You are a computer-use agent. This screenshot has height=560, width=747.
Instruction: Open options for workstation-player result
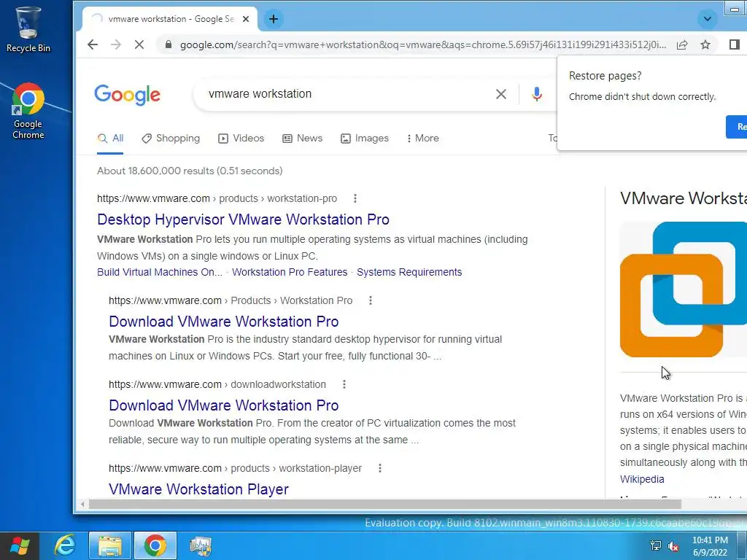[379, 468]
